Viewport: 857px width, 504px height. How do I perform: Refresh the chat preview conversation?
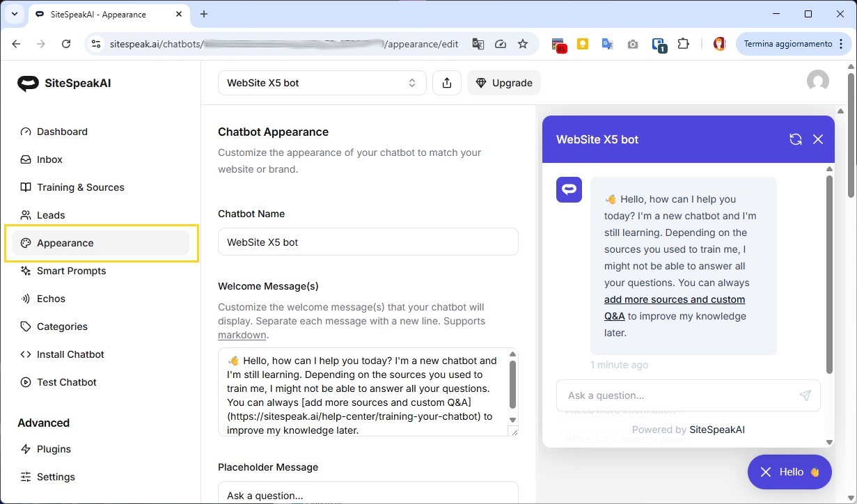coord(796,139)
